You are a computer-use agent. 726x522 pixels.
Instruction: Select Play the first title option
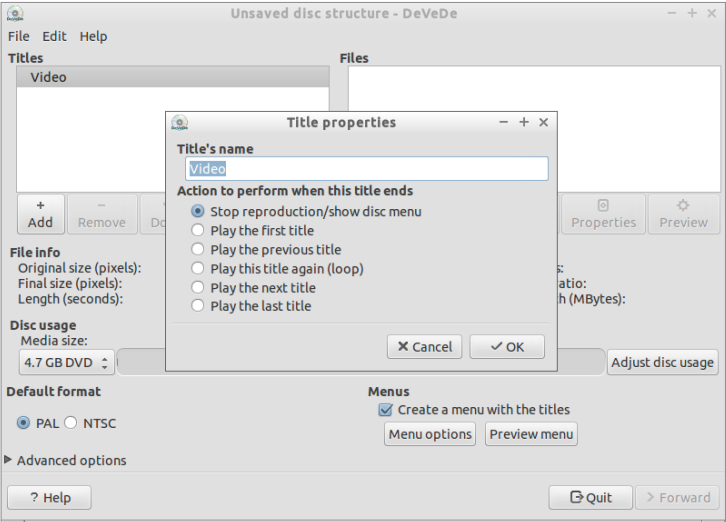(x=253, y=230)
